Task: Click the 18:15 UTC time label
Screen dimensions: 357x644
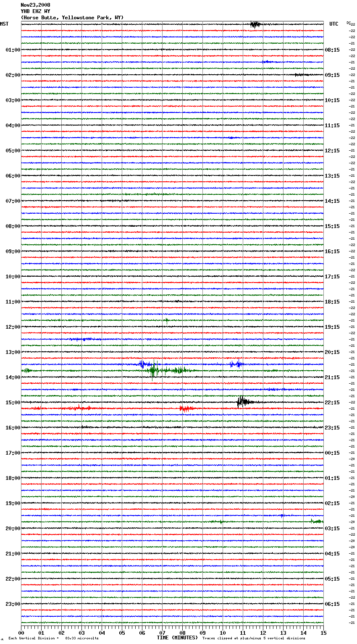Action: coord(332,302)
